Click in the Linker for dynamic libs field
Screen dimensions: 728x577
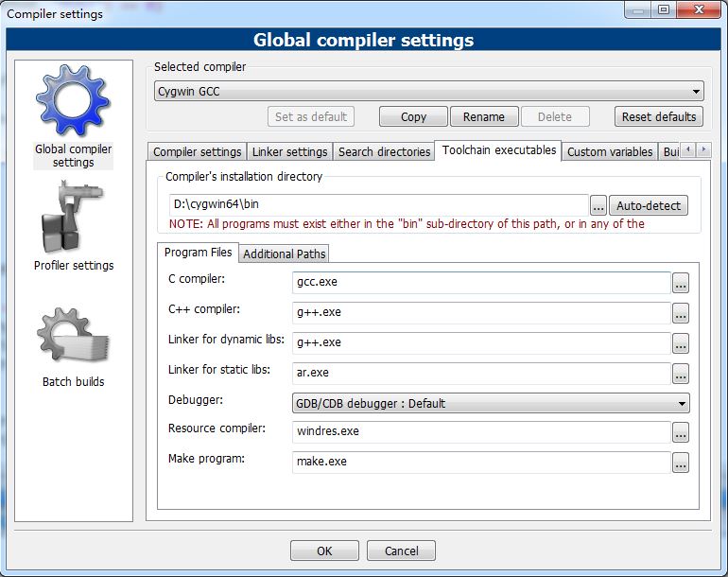pos(481,342)
